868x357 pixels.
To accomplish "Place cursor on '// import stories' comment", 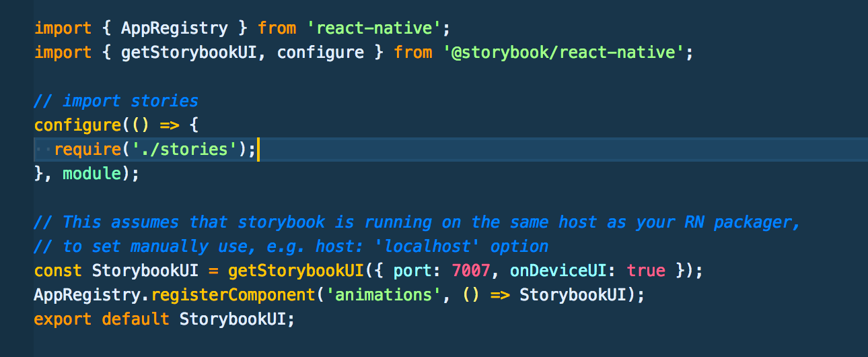I will 116,101.
